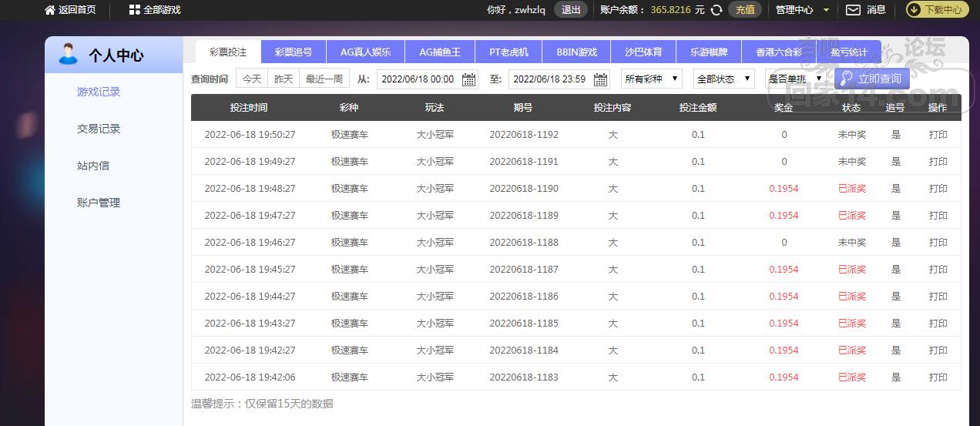Open the end date calendar icon

[599, 79]
